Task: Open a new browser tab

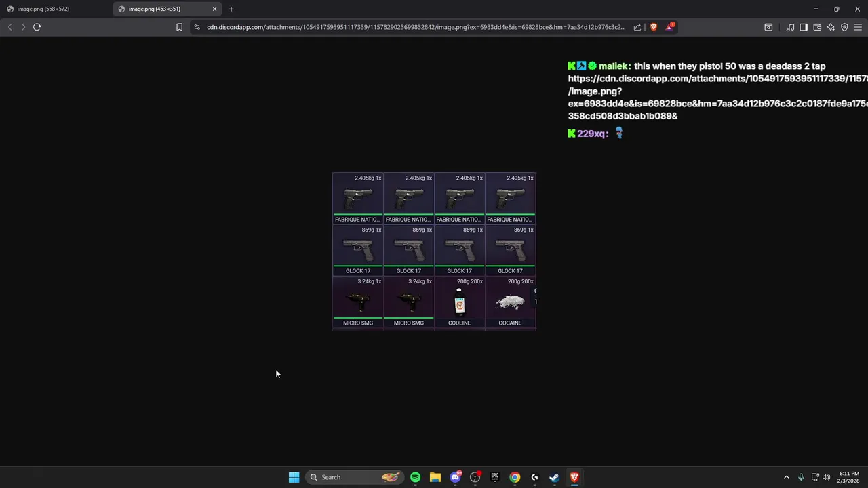Action: (231, 9)
